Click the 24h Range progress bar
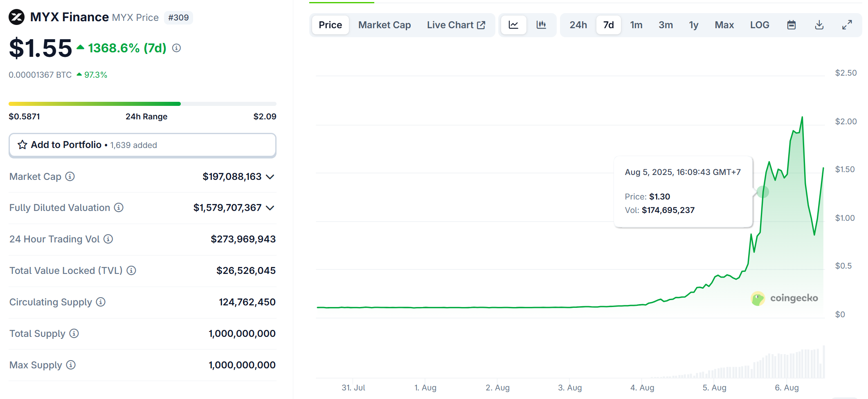Viewport: 868px width, 399px height. 142,104
